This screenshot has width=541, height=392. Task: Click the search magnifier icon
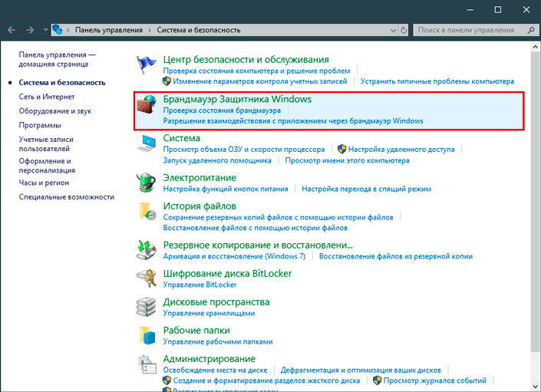pyautogui.click(x=531, y=30)
